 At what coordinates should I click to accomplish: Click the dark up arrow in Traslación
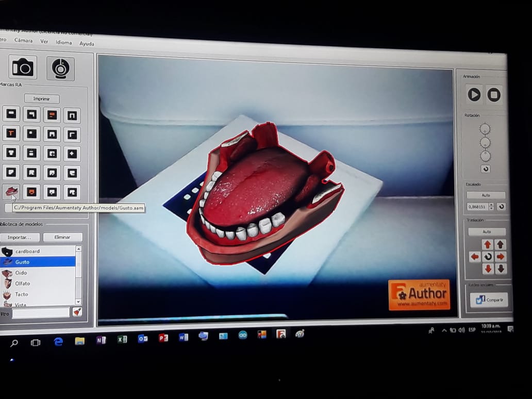(x=500, y=244)
